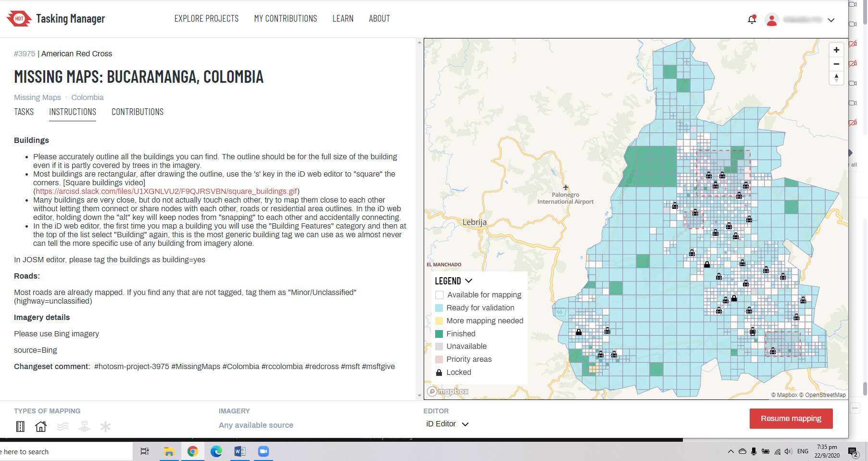868x461 pixels.
Task: Click the land use mapping icon
Action: [84, 426]
